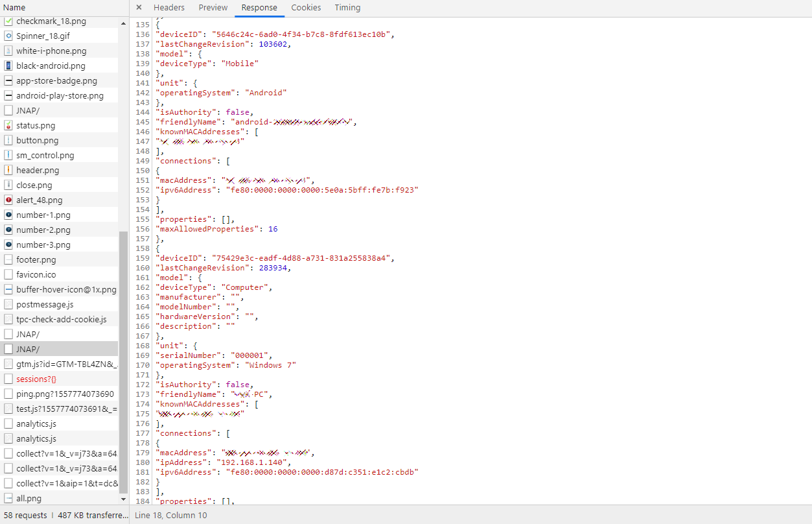Viewport: 812px width, 524px height.
Task: Click the number-1.png icon
Action: click(x=8, y=215)
